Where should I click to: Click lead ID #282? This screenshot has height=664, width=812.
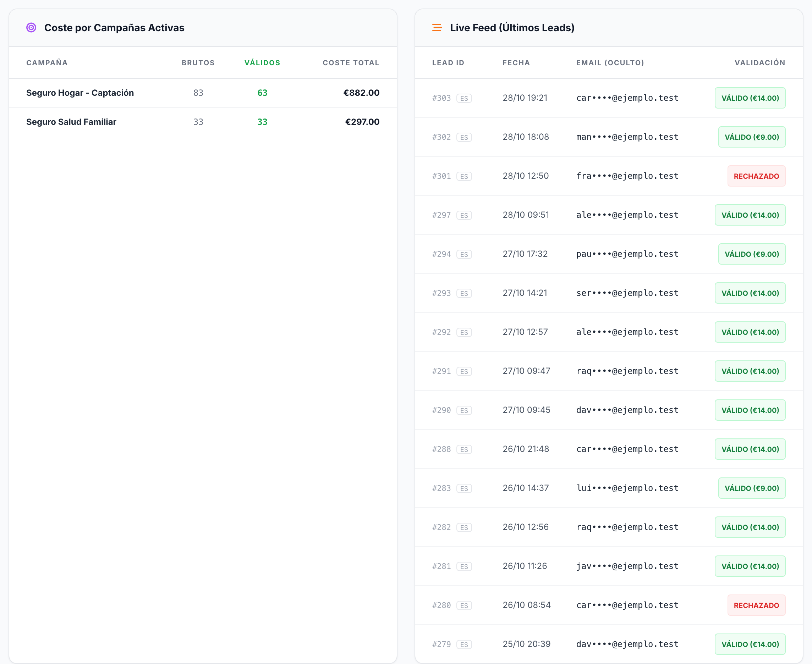click(441, 527)
